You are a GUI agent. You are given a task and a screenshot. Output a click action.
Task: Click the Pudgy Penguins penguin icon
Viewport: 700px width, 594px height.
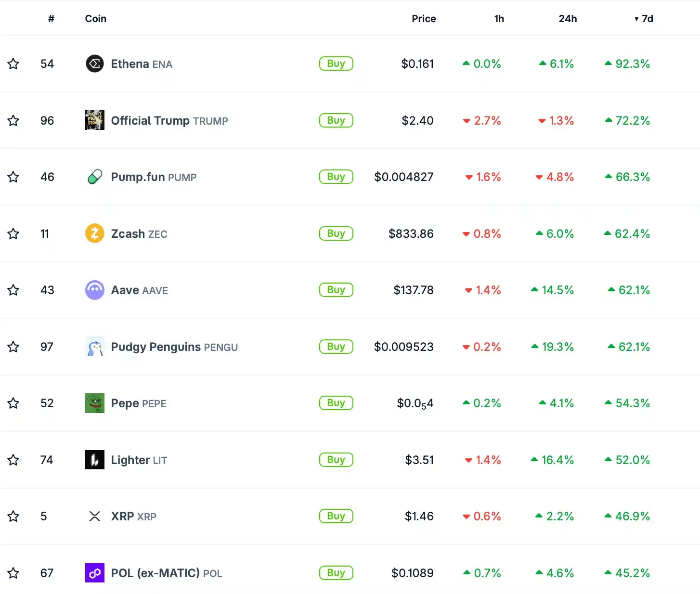[95, 347]
